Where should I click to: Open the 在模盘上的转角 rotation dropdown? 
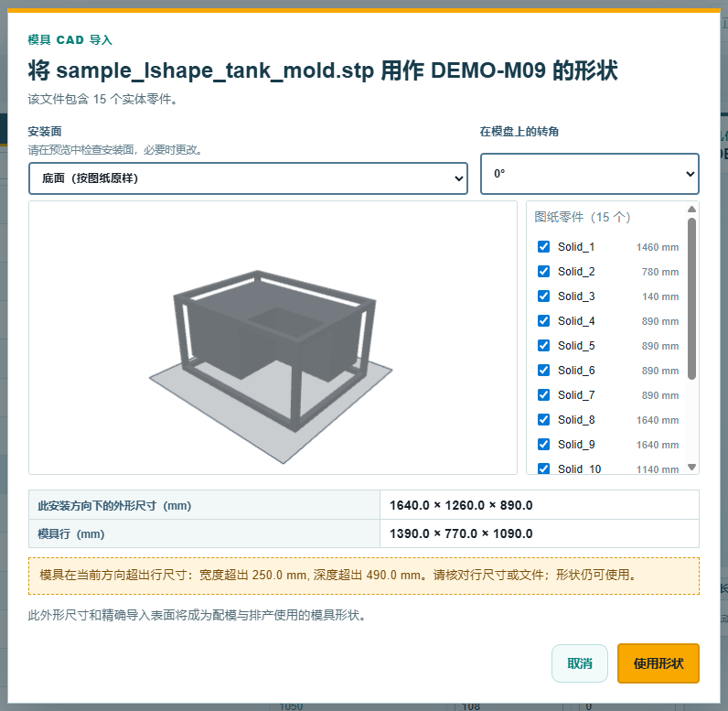590,174
